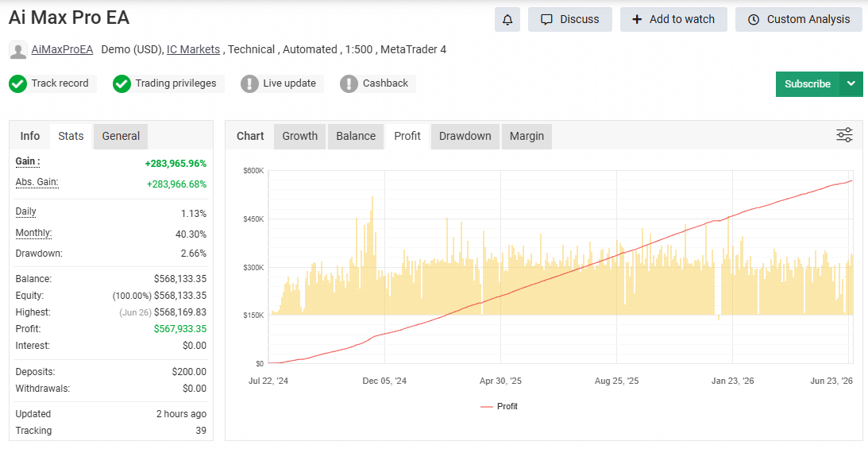Click the Cashback label
Screen dimensions: 868x453
tap(385, 83)
